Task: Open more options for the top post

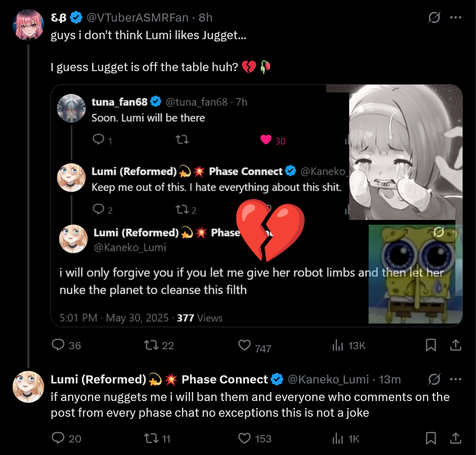Action: click(456, 18)
